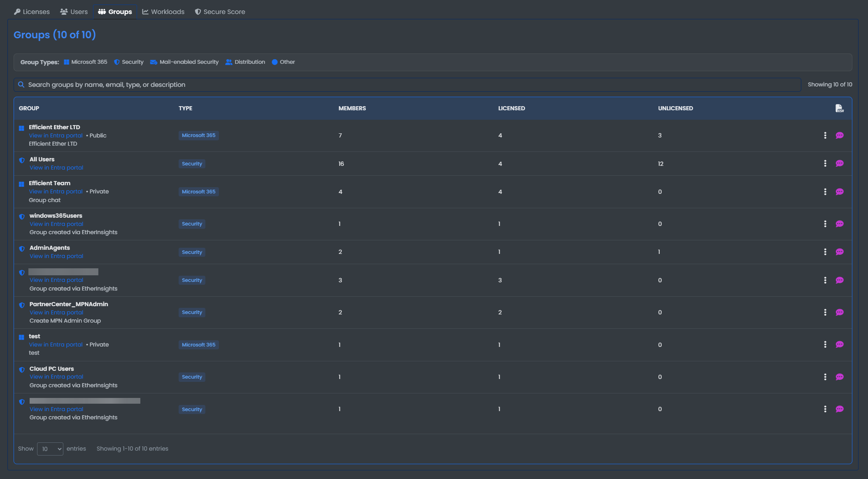Click Microsoft 365 icon beside Efficient Ether LTD
Image resolution: width=868 pixels, height=479 pixels.
tap(21, 128)
